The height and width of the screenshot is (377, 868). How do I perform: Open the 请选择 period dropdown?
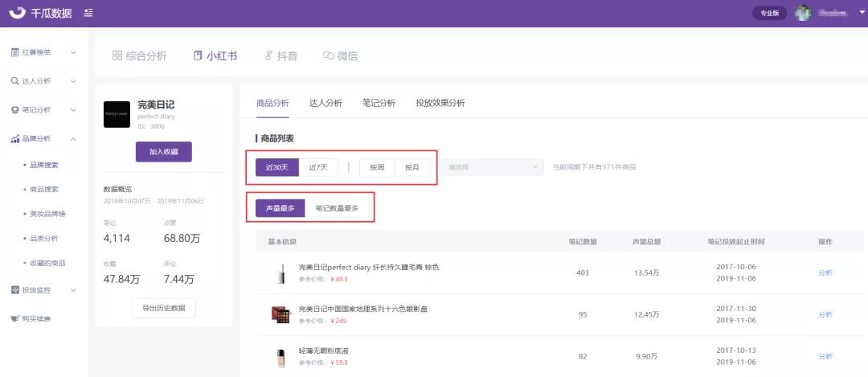click(492, 166)
